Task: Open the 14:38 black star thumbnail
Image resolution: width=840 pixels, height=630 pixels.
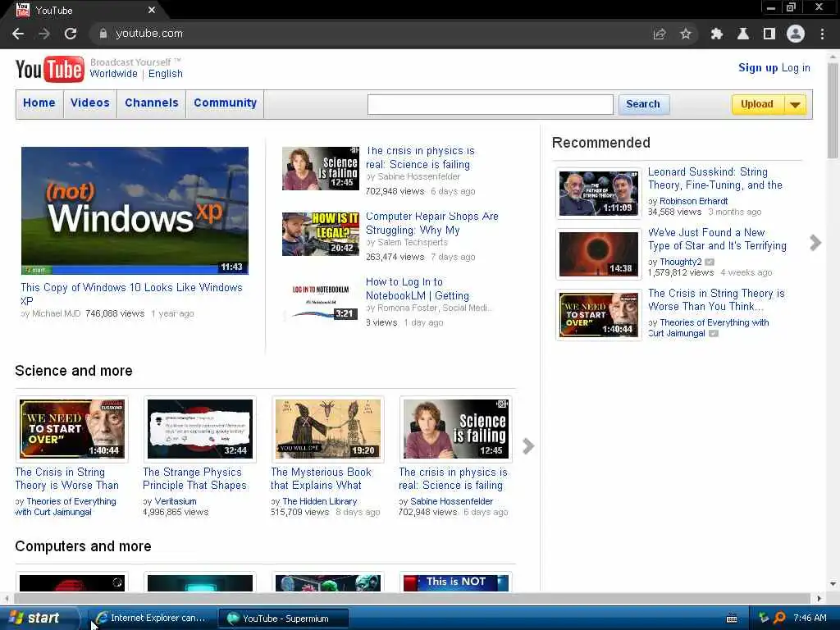Action: coord(599,254)
